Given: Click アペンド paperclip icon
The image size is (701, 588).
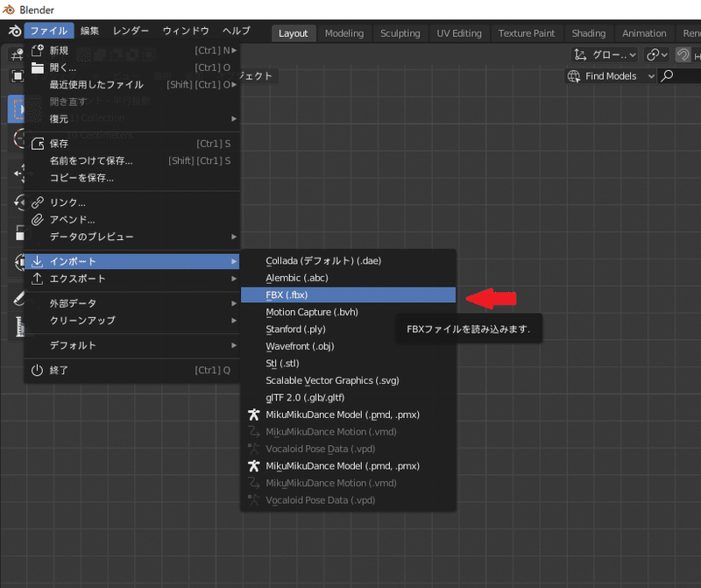Looking at the screenshot, I should pos(38,220).
